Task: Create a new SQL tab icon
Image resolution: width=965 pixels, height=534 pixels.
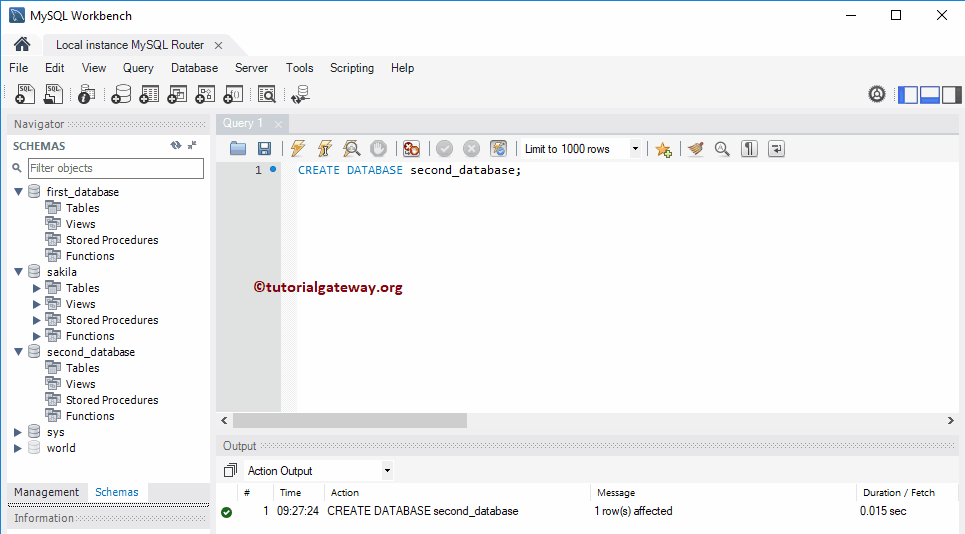Action: pyautogui.click(x=25, y=94)
